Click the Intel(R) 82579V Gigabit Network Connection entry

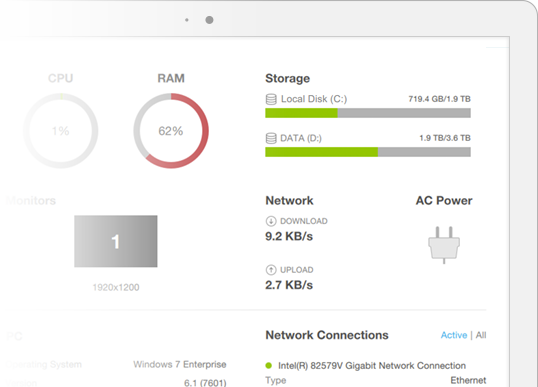[x=372, y=366]
